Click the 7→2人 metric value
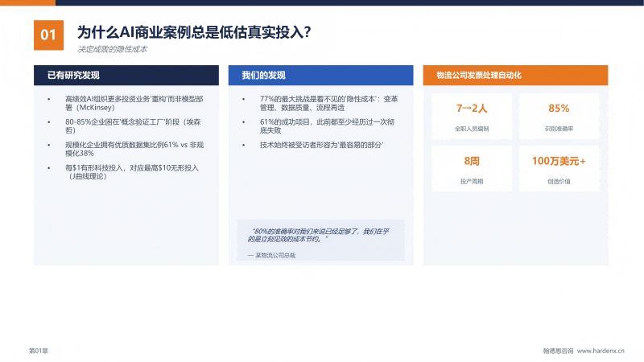 (472, 109)
